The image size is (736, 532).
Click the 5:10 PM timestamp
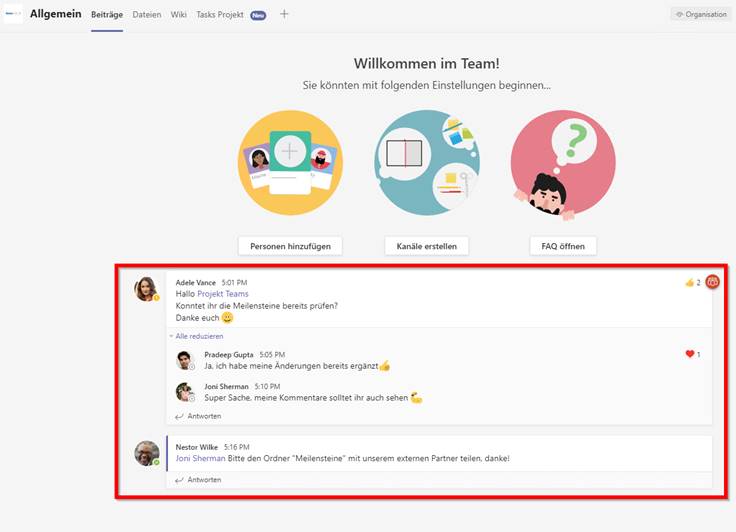(267, 386)
